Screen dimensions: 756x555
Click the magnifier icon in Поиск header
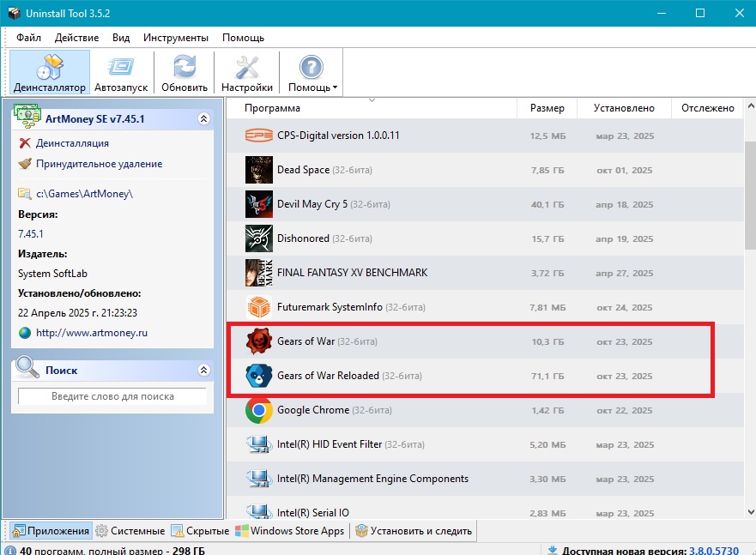point(27,367)
